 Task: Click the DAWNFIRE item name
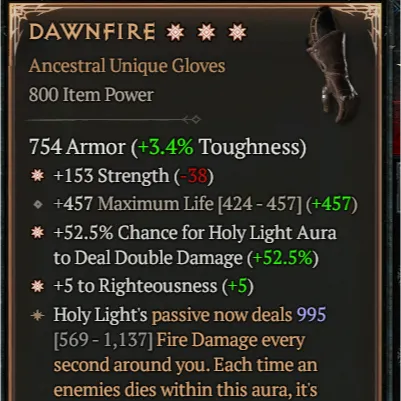click(92, 32)
